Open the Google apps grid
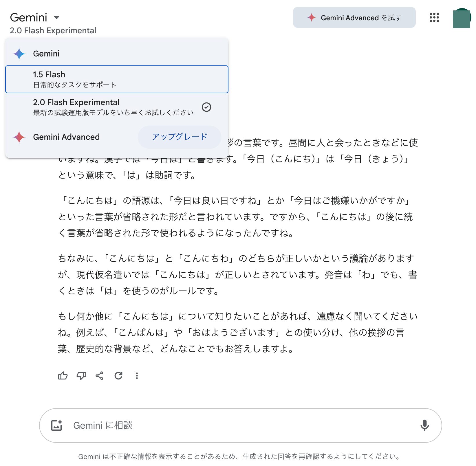Screen dimensions: 476x466 pyautogui.click(x=434, y=17)
